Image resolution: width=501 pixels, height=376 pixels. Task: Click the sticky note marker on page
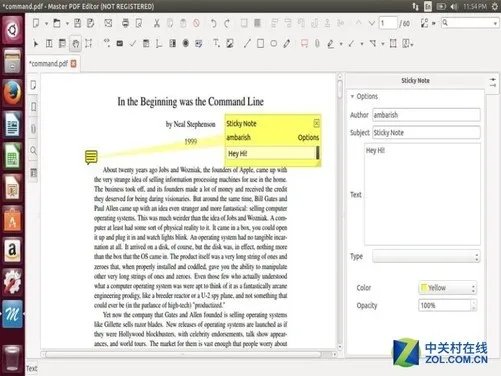[91, 157]
